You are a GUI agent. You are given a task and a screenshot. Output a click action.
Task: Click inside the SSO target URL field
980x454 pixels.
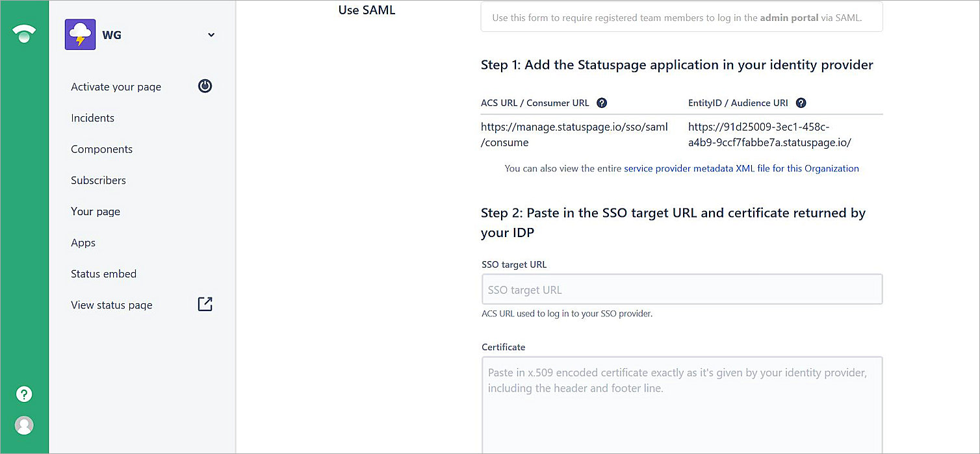[681, 289]
